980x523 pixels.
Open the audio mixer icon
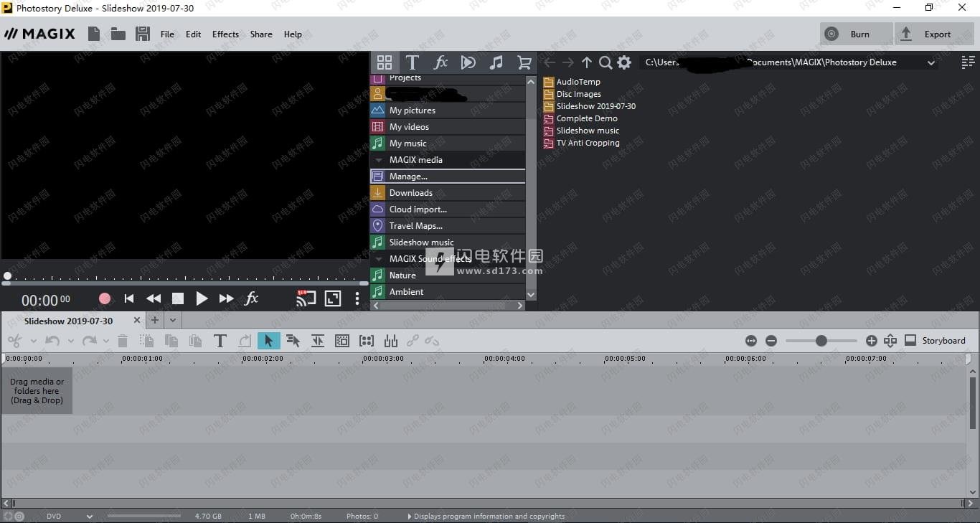(391, 341)
